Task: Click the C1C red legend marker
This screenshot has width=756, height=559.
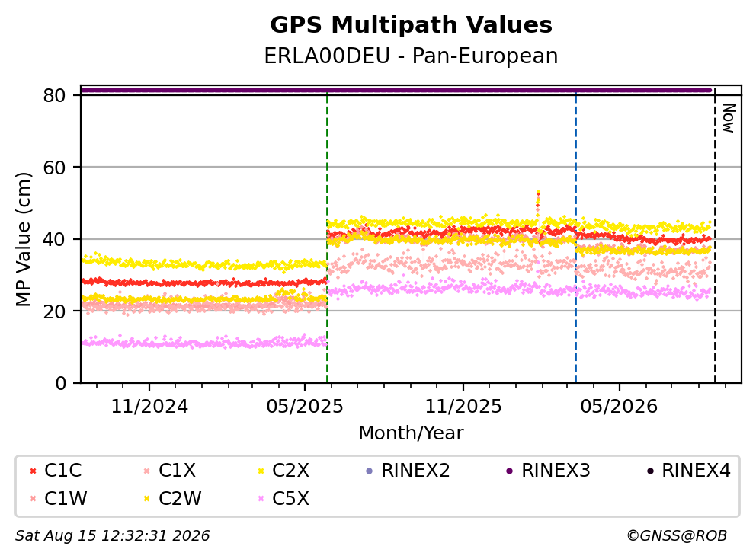Action: (x=33, y=471)
